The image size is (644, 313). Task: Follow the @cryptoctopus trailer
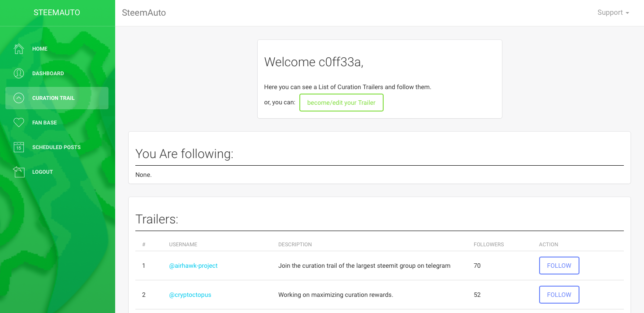click(559, 295)
